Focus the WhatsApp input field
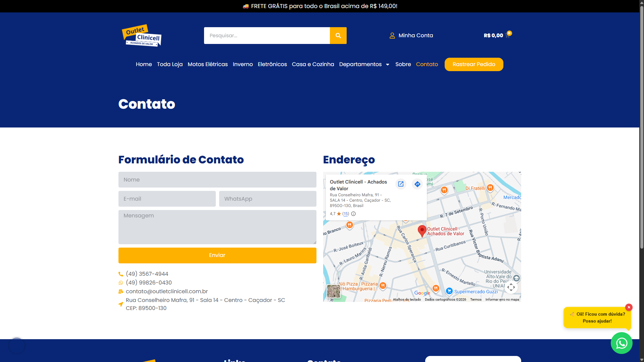The width and height of the screenshot is (644, 362). pos(267,199)
